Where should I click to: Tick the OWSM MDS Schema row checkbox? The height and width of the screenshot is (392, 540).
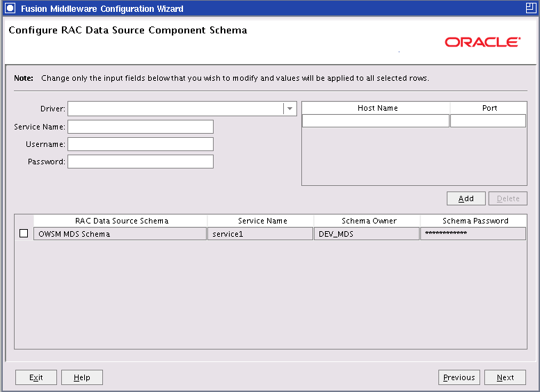coord(24,233)
